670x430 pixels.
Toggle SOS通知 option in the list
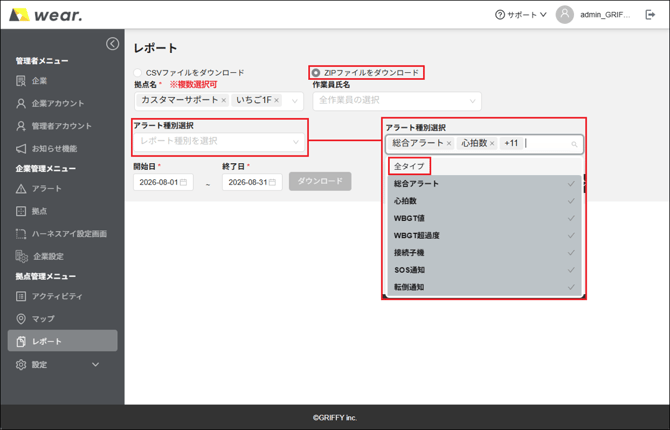click(x=484, y=270)
